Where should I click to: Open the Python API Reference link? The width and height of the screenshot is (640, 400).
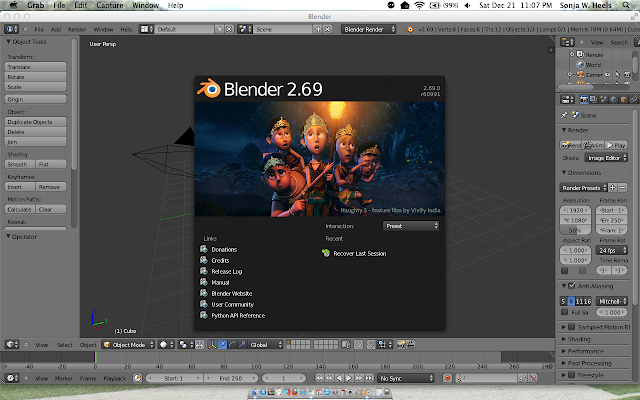coord(238,316)
